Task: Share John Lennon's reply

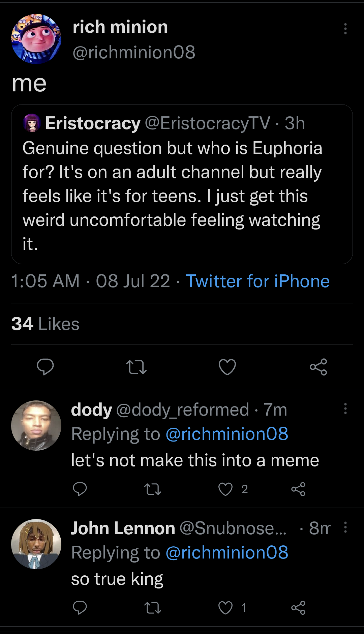Action: click(298, 608)
